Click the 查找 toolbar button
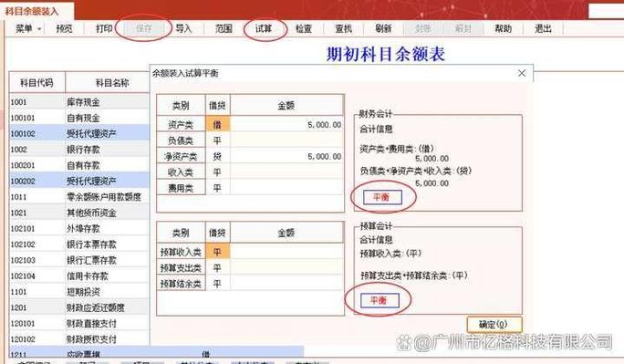This screenshot has height=364, width=624. (343, 28)
